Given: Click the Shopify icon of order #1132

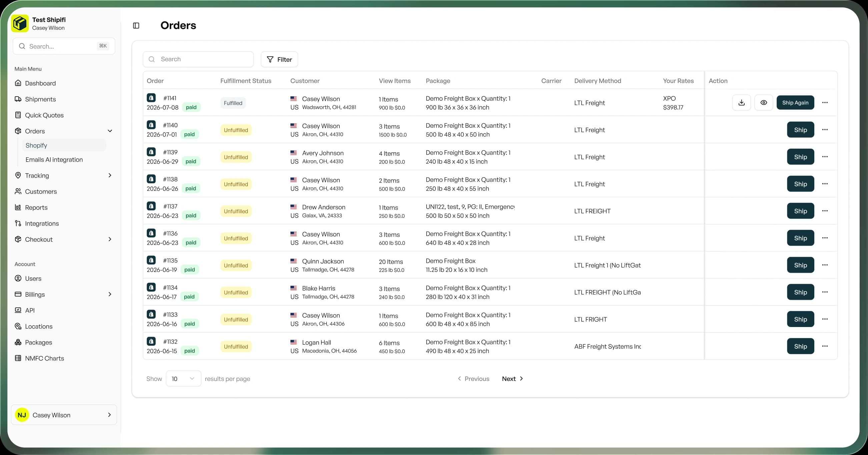Looking at the screenshot, I should click(x=151, y=341).
